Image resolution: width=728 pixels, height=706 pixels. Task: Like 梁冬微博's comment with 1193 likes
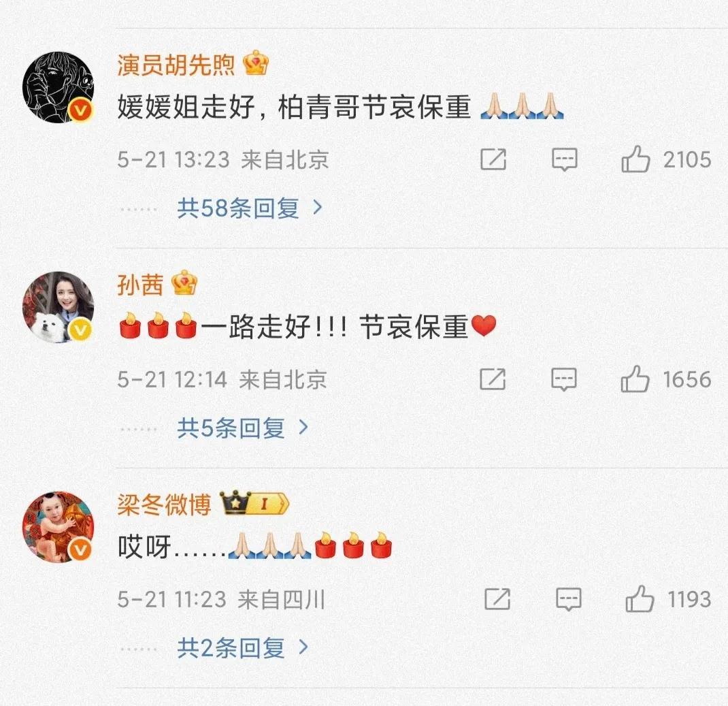click(640, 598)
